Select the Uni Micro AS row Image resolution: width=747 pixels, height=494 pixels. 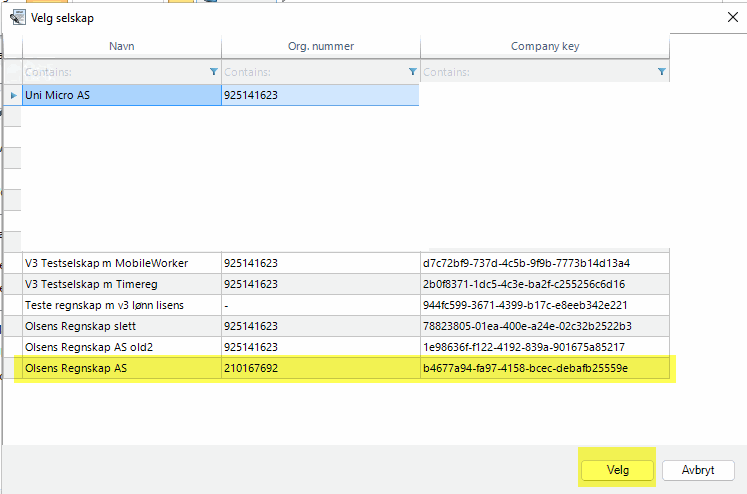click(x=120, y=95)
